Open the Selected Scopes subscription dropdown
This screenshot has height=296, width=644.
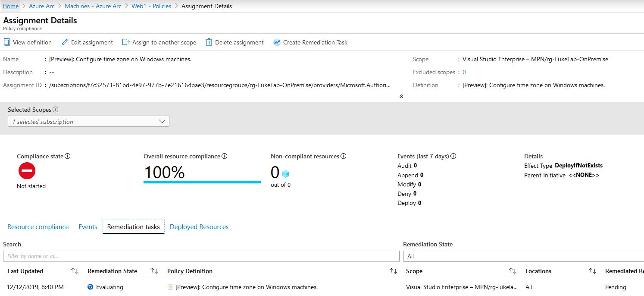tap(88, 122)
